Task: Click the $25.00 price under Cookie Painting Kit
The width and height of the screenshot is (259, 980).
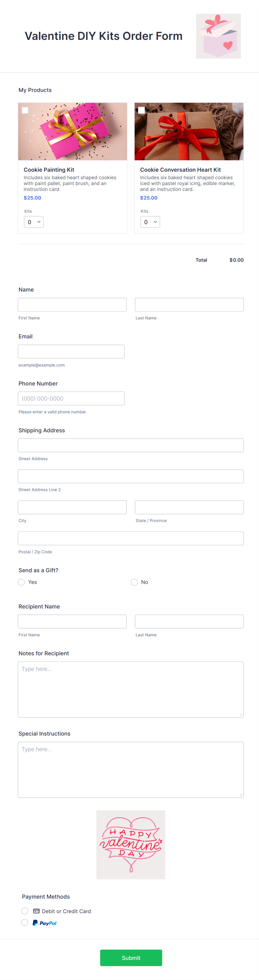Action: (32, 197)
